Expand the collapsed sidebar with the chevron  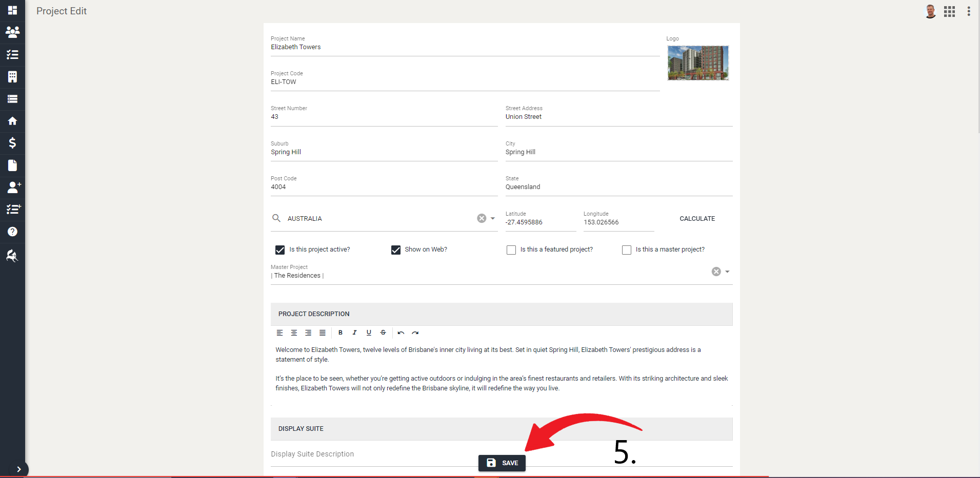tap(19, 469)
